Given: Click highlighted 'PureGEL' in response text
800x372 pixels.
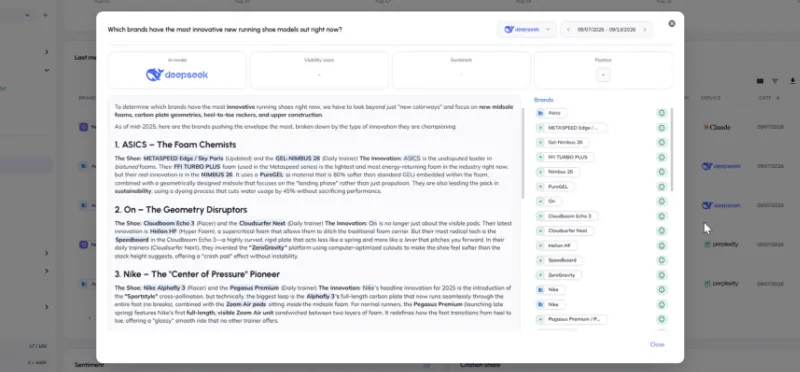Looking at the screenshot, I should (x=270, y=175).
